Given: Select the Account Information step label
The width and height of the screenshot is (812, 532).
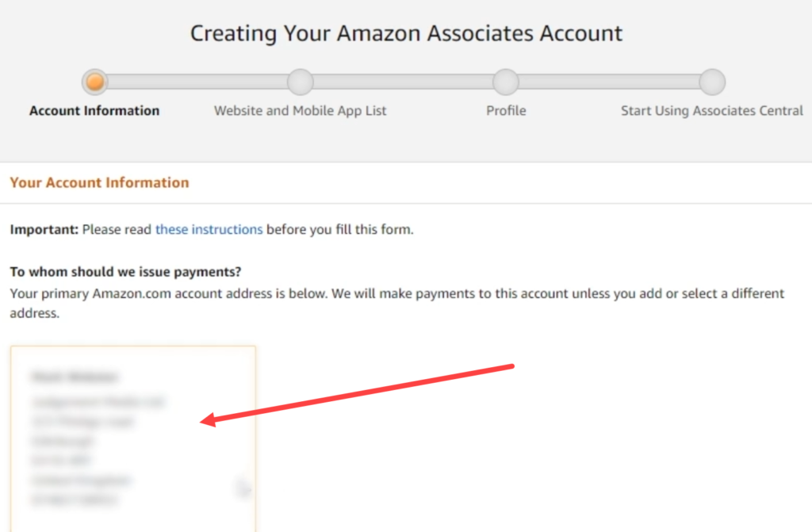Looking at the screenshot, I should [94, 111].
